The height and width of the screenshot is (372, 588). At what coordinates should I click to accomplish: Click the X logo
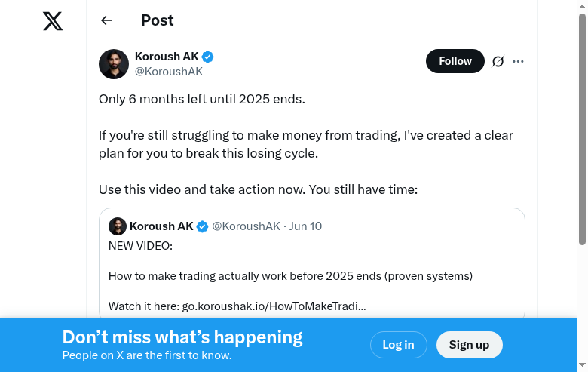(53, 21)
